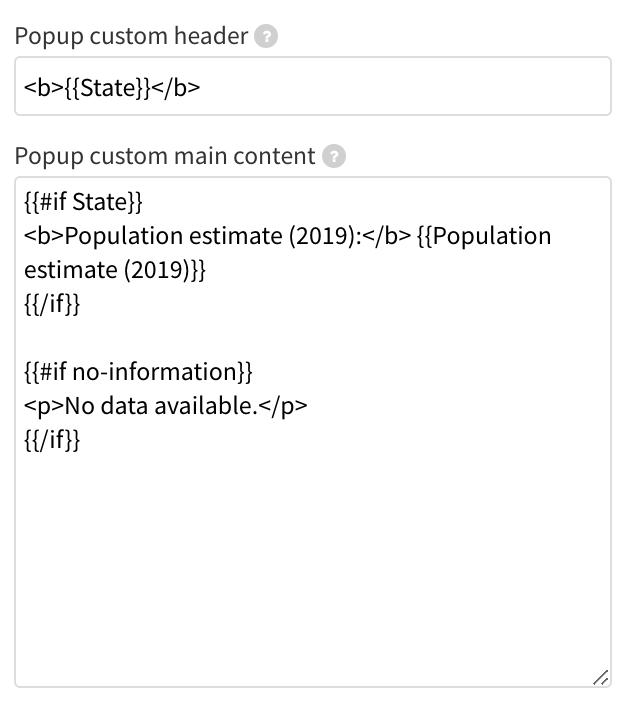
Task: Focus the Popup custom main content textarea
Action: point(313,432)
